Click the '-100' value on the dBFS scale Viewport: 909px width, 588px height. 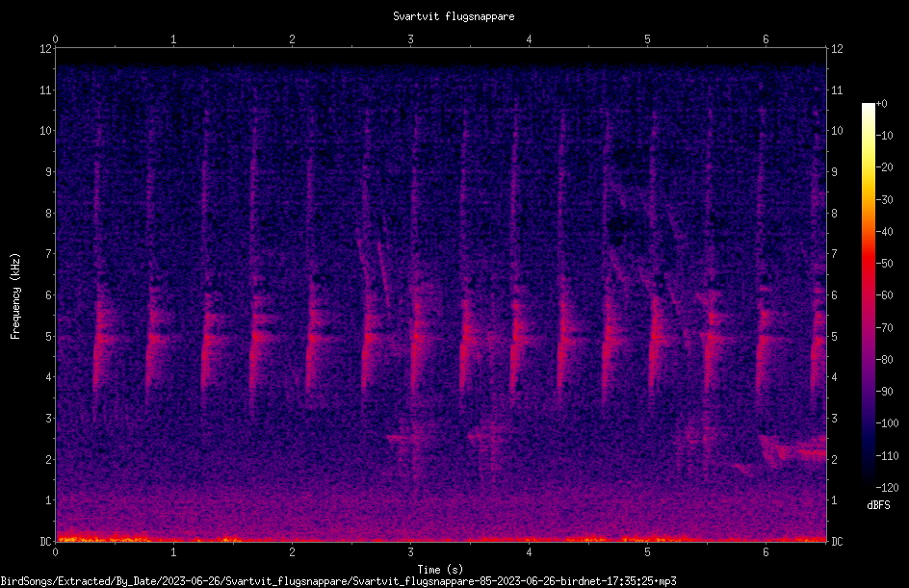[x=887, y=422]
